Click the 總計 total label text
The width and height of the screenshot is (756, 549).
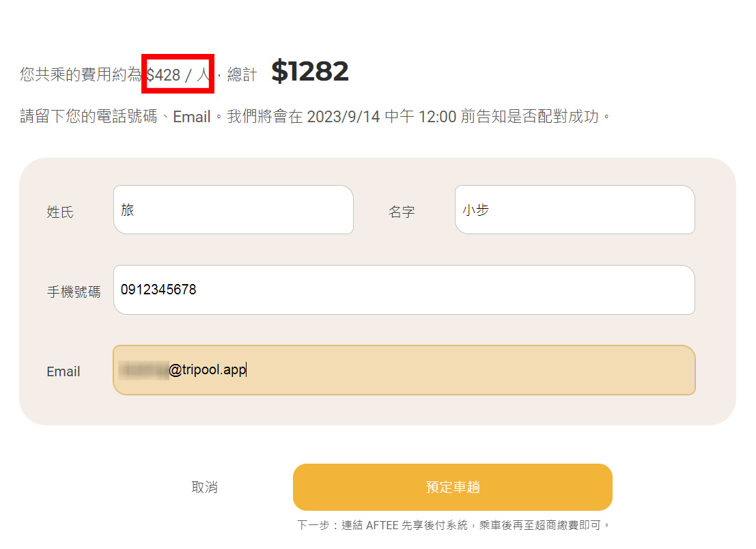[242, 75]
